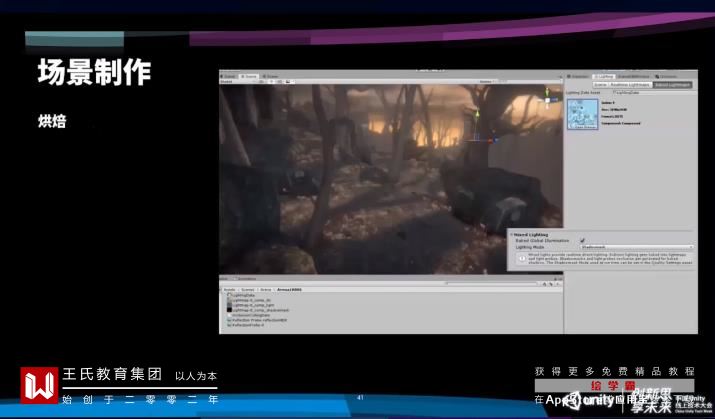Select the LightingData asset file

tap(241, 295)
